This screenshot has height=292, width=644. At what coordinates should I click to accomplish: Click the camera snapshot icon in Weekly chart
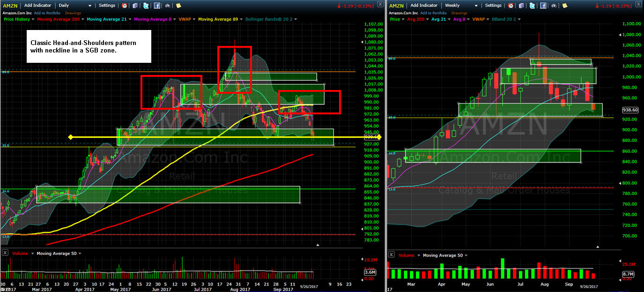coord(554,6)
